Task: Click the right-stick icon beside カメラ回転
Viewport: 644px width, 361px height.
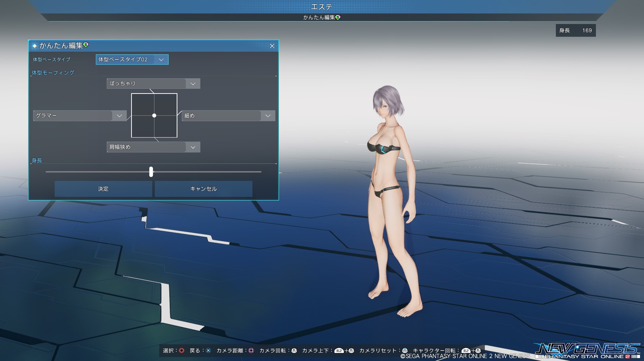Action: [x=294, y=350]
